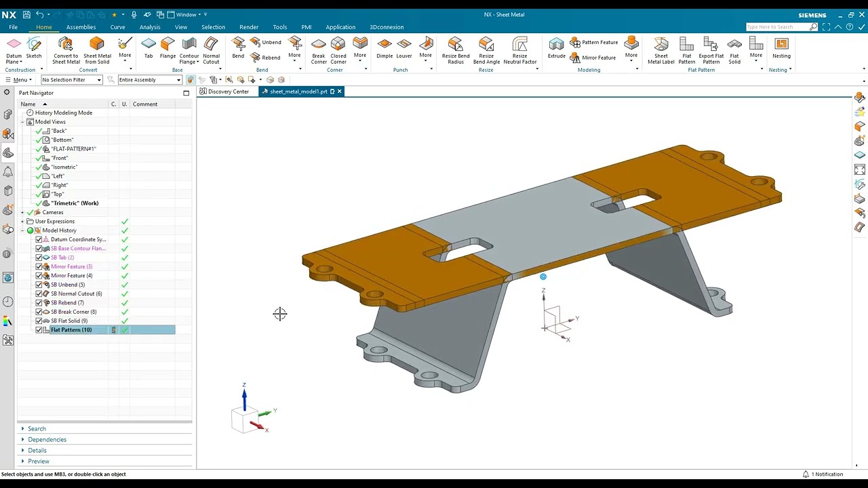Open the Analysis ribbon tab
The width and height of the screenshot is (868, 488).
150,27
